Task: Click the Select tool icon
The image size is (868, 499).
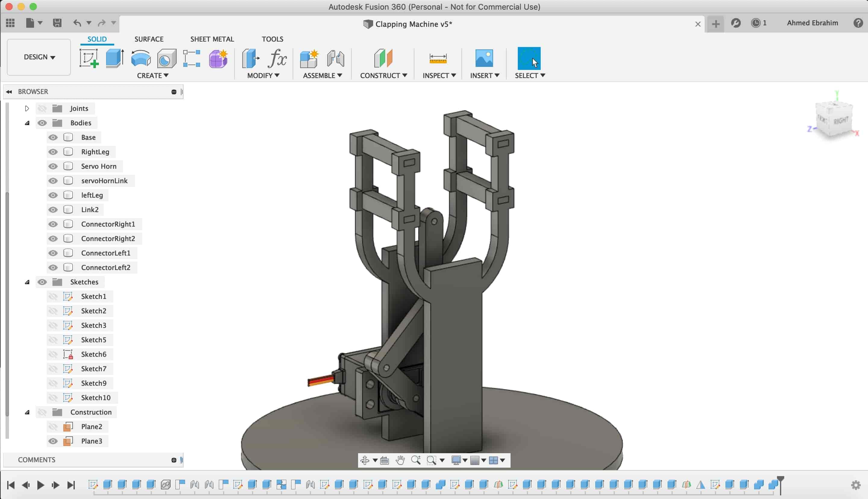Action: tap(529, 58)
